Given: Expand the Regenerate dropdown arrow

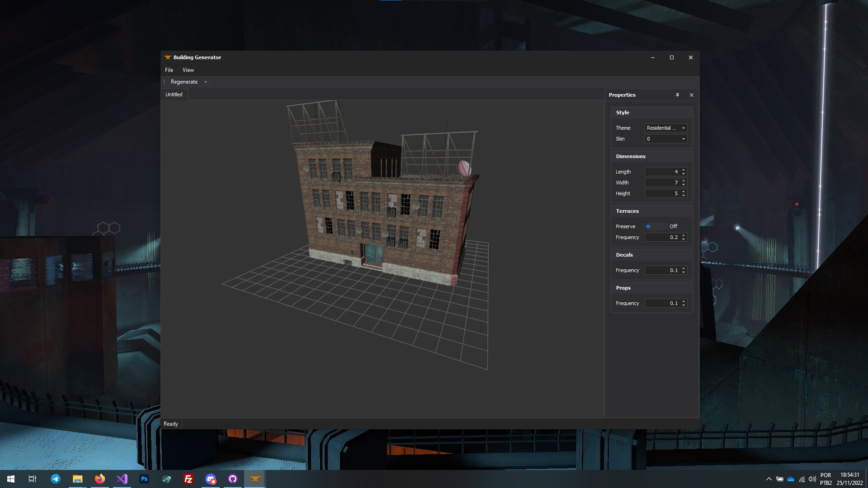Looking at the screenshot, I should [x=206, y=82].
